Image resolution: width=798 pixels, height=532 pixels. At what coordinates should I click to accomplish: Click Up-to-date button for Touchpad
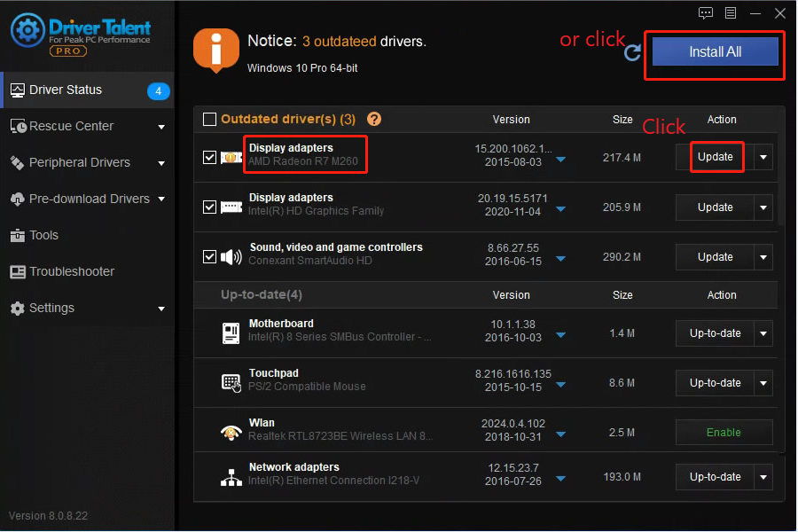click(715, 383)
